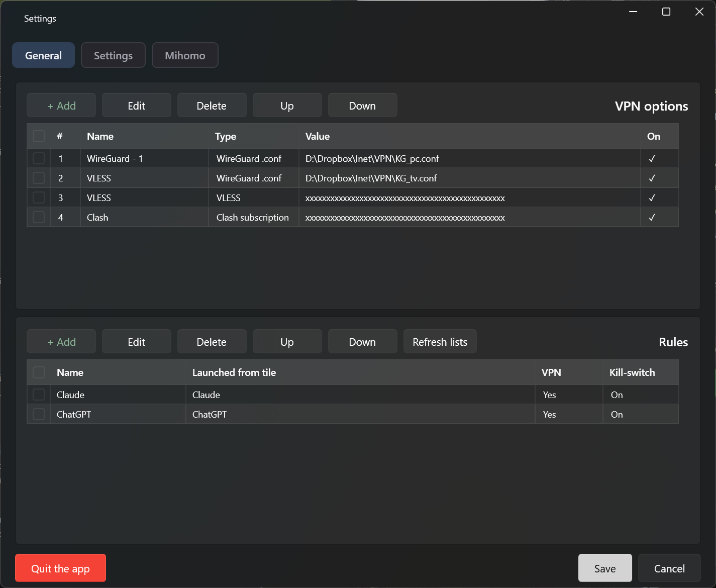Image resolution: width=716 pixels, height=588 pixels.
Task: Toggle the select-all checkbox in VPN options header
Action: pos(39,136)
